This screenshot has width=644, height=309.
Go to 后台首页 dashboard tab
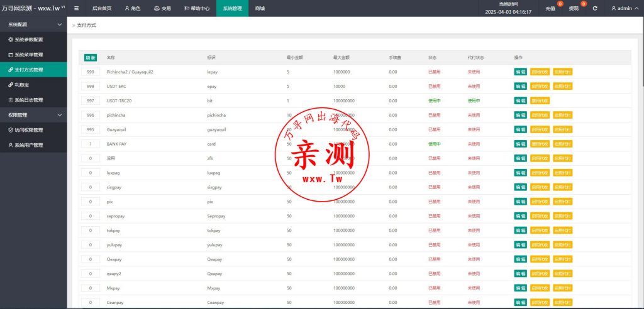click(x=101, y=8)
